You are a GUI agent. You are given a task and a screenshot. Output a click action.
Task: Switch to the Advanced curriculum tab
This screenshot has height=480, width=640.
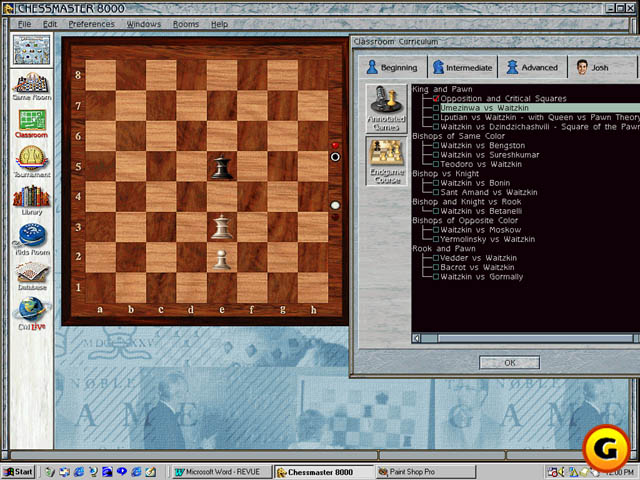(x=532, y=68)
